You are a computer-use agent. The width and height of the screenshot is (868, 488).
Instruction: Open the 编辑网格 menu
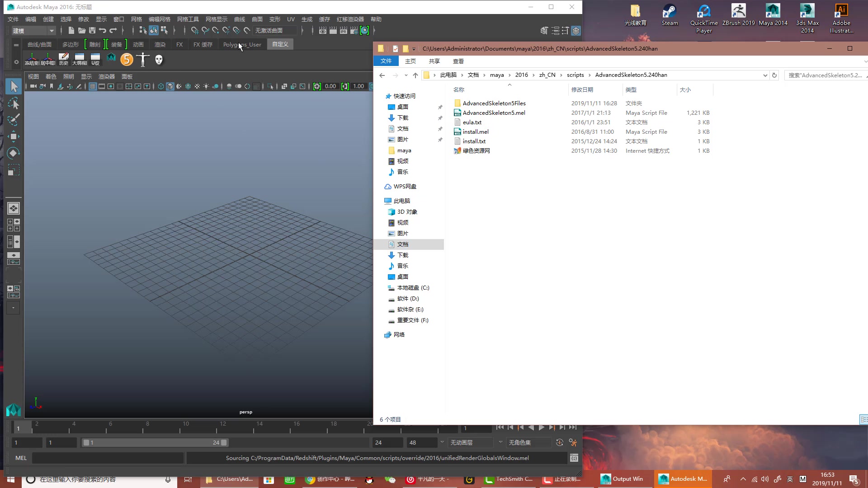(x=159, y=19)
